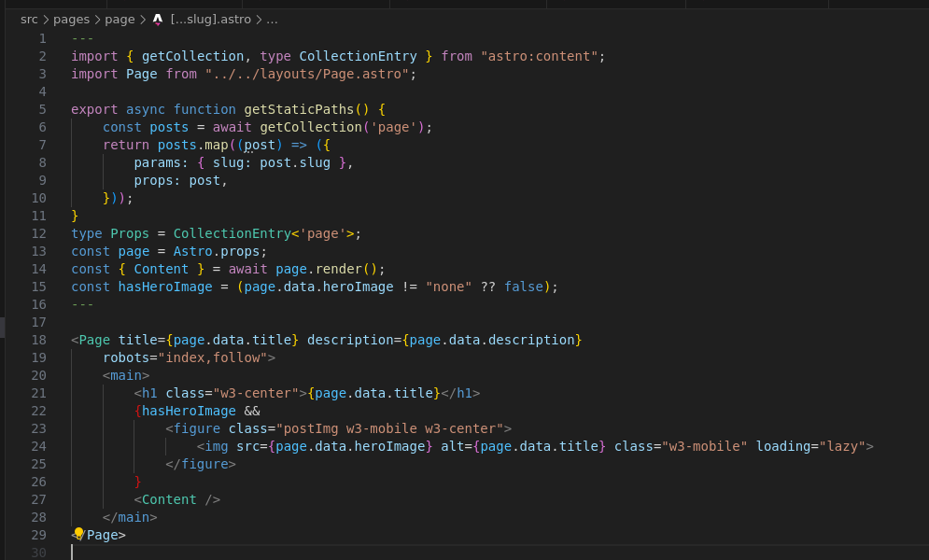Place cursor on the img tag name
Screen dimensions: 929x560
(216, 446)
